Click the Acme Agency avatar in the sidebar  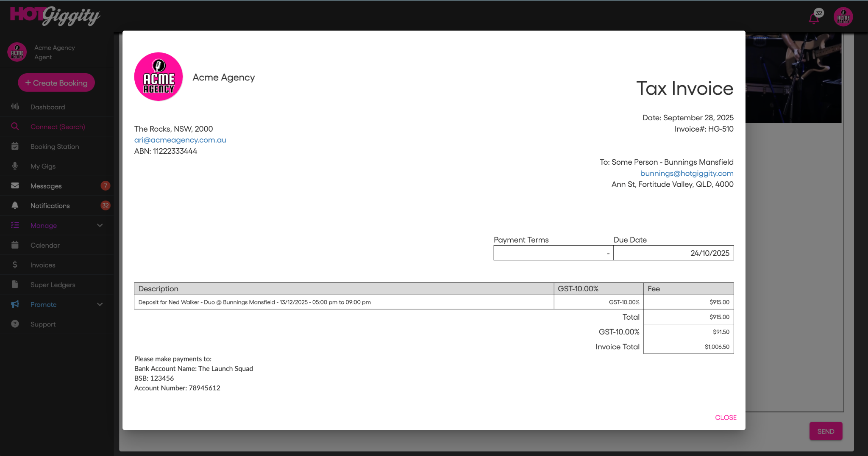pyautogui.click(x=17, y=52)
